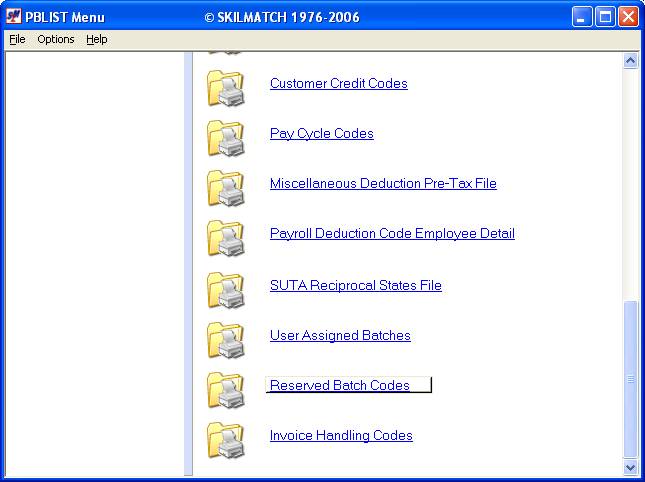Image resolution: width=645 pixels, height=482 pixels.
Task: Select the icon for Miscellaneous Deduction Pre-Tax File
Action: pyautogui.click(x=226, y=188)
